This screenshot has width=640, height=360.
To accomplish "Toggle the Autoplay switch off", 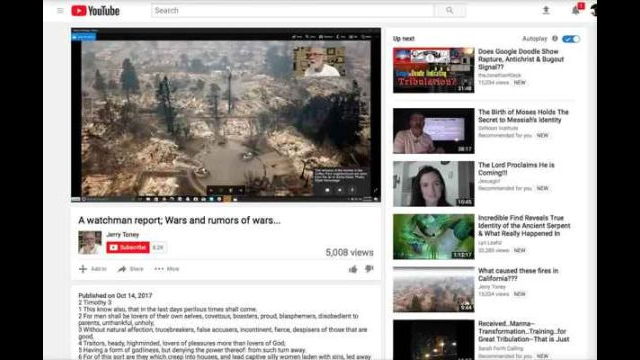I will pos(571,39).
